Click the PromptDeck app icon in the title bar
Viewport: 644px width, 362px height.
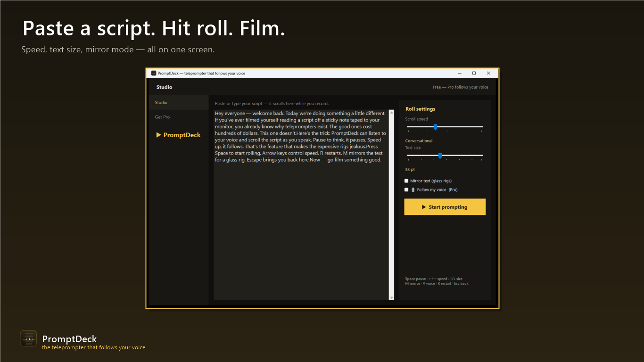click(153, 73)
